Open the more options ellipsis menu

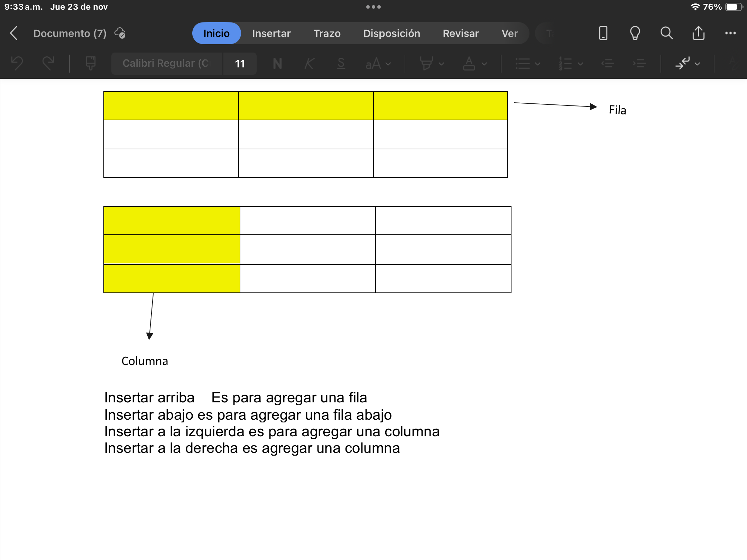tap(730, 33)
